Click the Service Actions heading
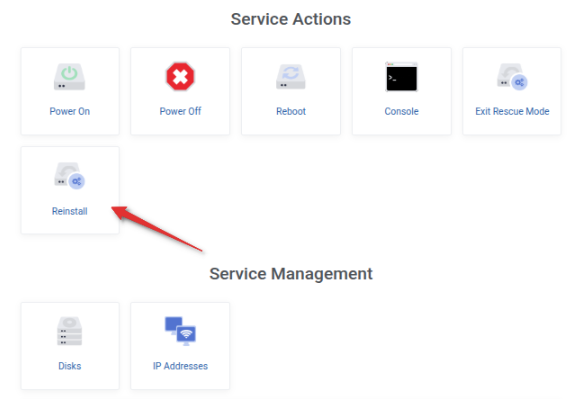 pyautogui.click(x=291, y=19)
